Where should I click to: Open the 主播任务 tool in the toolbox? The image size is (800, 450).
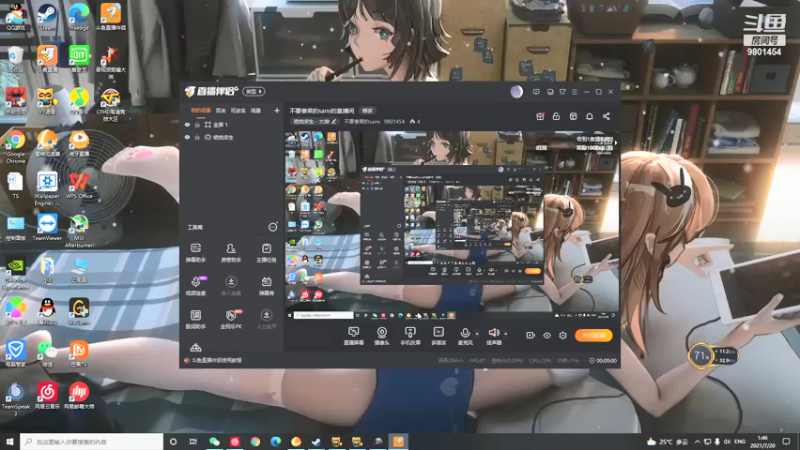tap(266, 253)
